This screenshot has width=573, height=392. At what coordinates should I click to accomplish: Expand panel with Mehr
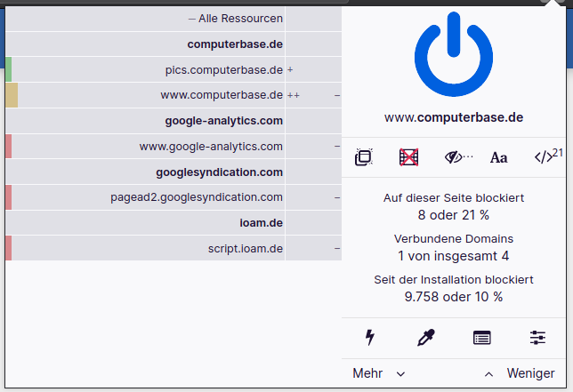coord(379,373)
